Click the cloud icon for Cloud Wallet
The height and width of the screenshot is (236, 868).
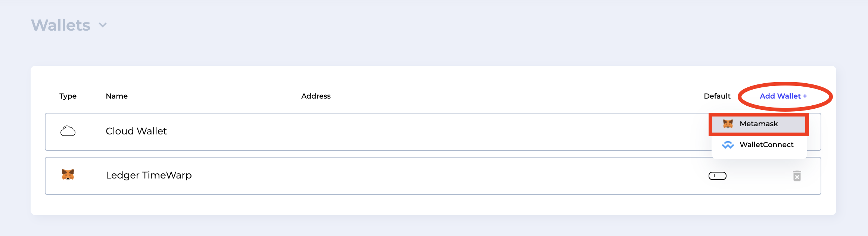coord(68,131)
